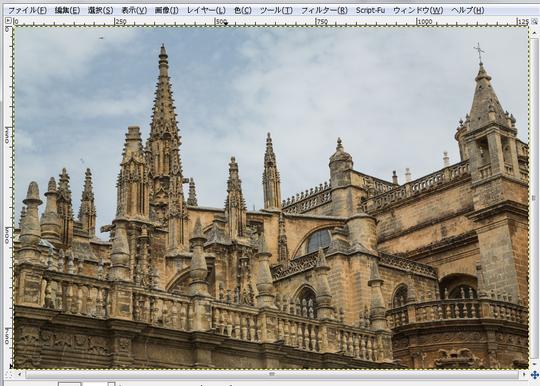Viewport: 540px width, 386px height.
Task: Open the ファイル(F) menu
Action: [27, 10]
